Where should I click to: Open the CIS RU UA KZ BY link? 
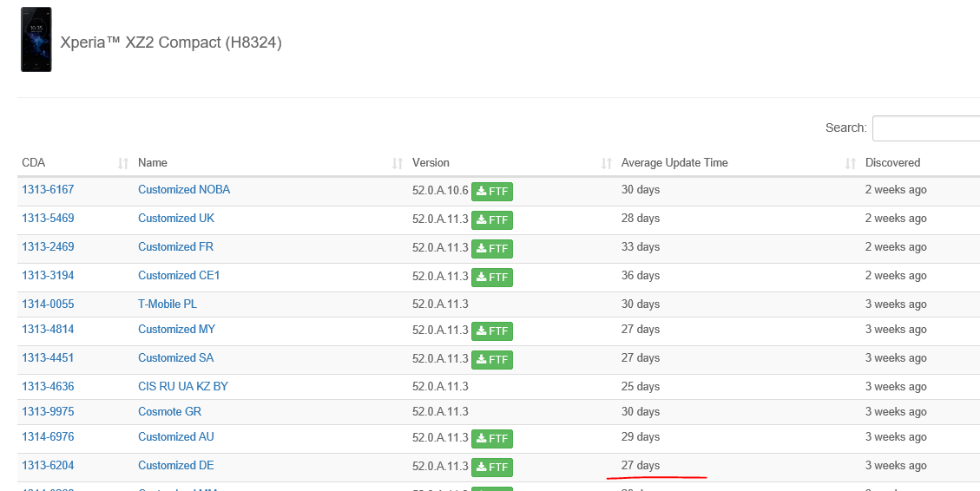183,387
